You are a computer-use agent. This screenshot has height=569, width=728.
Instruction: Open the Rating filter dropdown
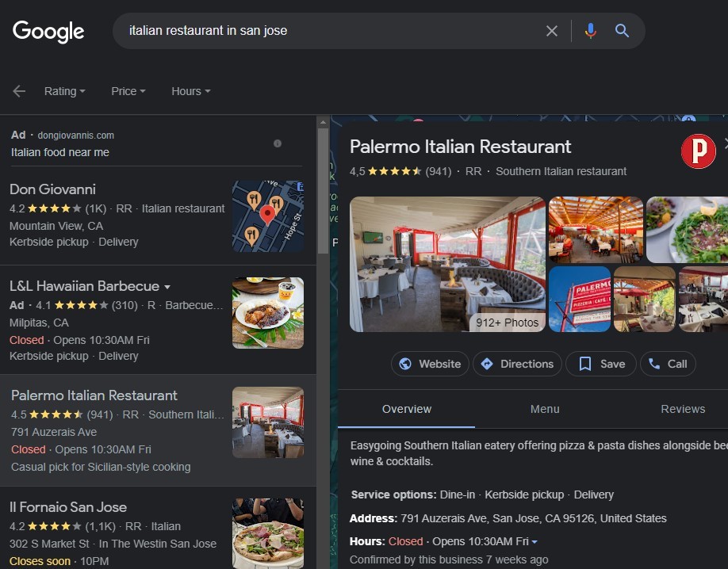64,91
